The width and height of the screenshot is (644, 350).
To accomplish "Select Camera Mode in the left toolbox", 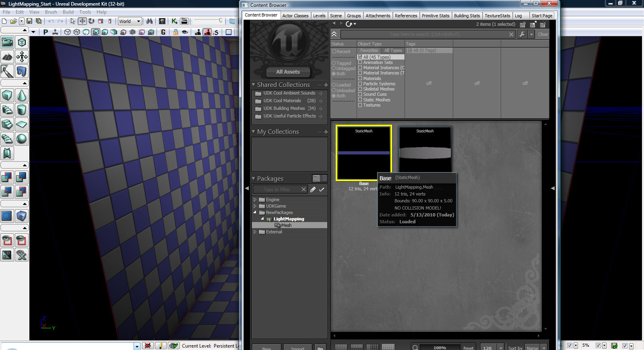I will point(7,42).
